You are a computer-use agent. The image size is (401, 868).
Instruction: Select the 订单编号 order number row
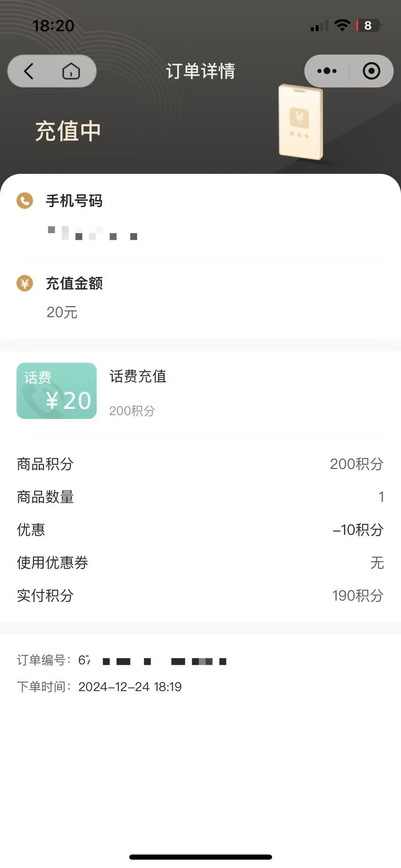tap(122, 660)
